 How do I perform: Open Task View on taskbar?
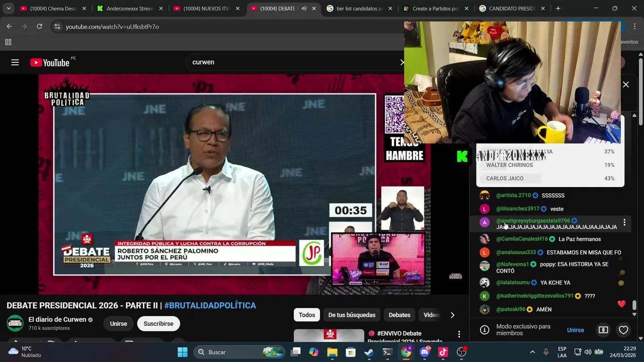coord(296,352)
